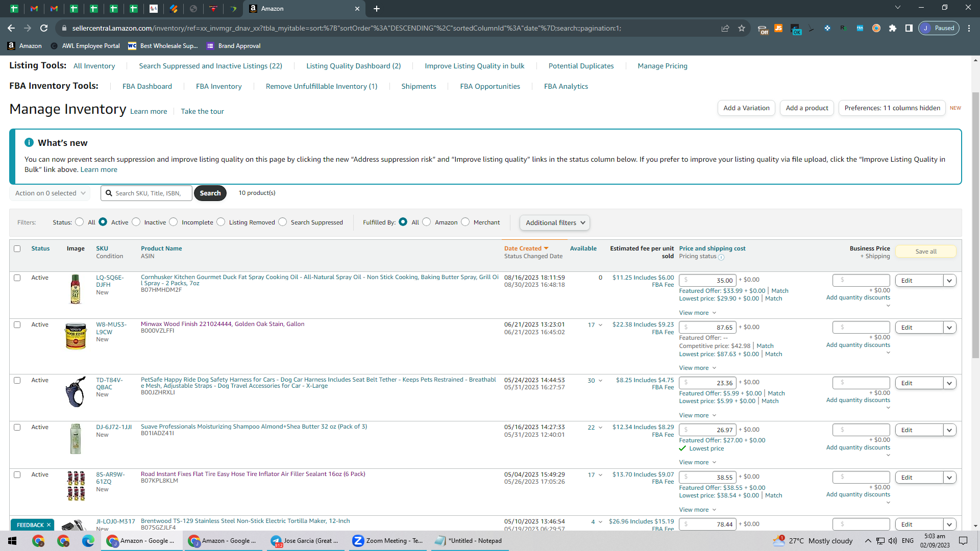The width and height of the screenshot is (980, 551).
Task: Open the FBA Dashboard tab
Action: [x=148, y=86]
